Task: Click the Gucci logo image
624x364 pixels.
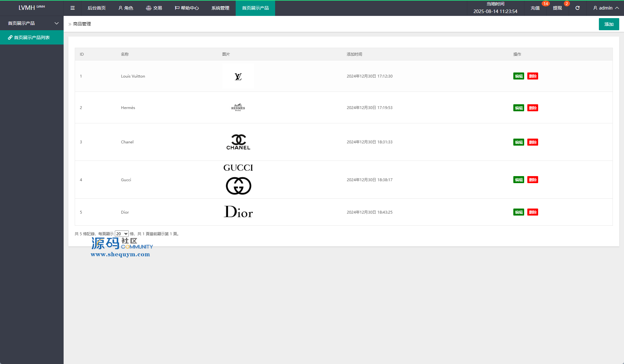Action: [x=238, y=180]
